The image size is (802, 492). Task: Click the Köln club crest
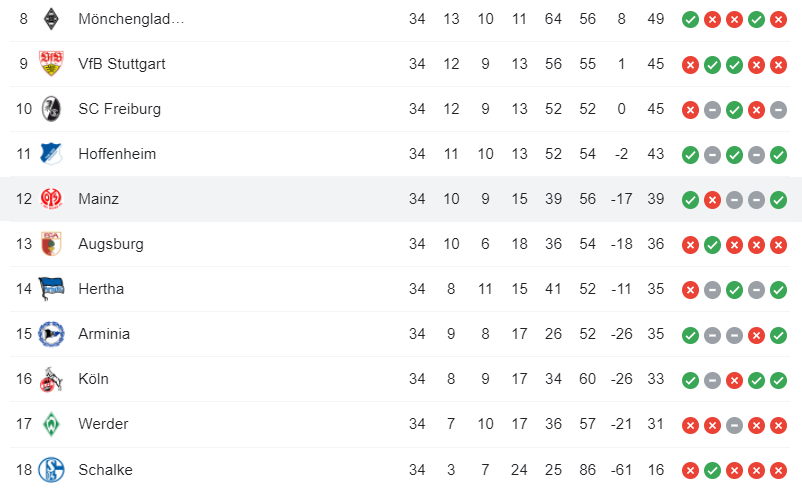(x=51, y=379)
